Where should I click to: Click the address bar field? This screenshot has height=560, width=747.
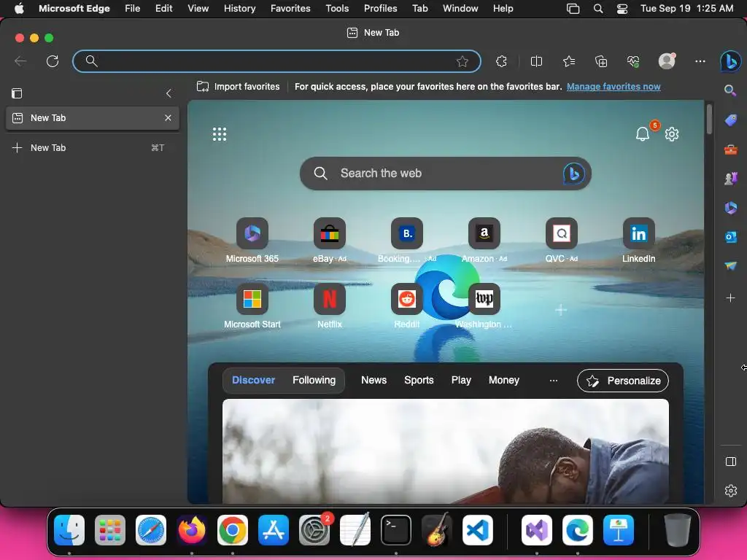[276, 61]
